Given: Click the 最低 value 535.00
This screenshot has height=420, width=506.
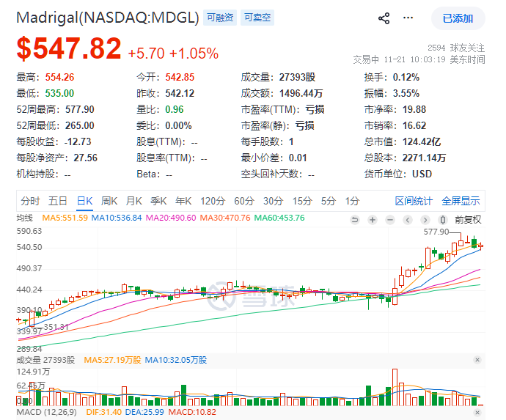Looking at the screenshot, I should tap(59, 94).
